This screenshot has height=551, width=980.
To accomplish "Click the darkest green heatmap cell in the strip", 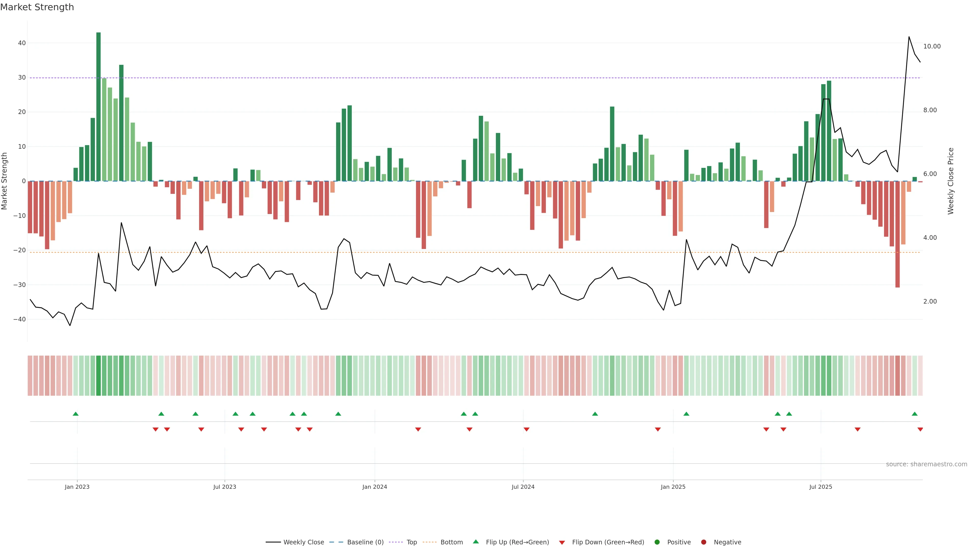I will (x=99, y=375).
